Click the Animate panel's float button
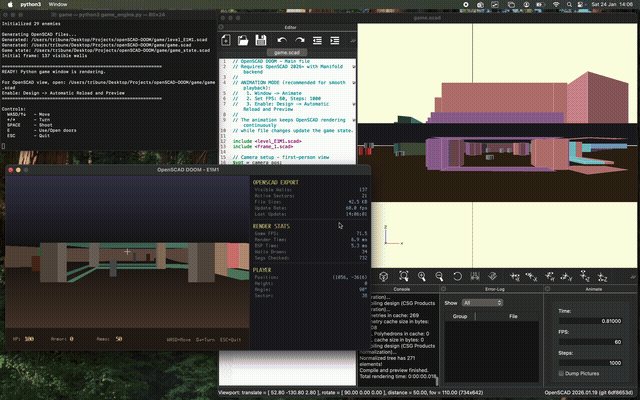This screenshot has width=640, height=400. pyautogui.click(x=547, y=289)
